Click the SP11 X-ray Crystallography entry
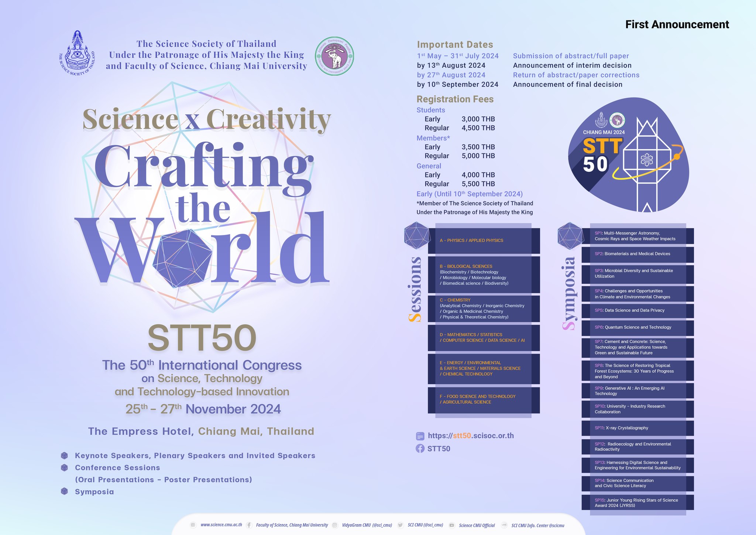Image resolution: width=756 pixels, height=535 pixels. click(637, 428)
